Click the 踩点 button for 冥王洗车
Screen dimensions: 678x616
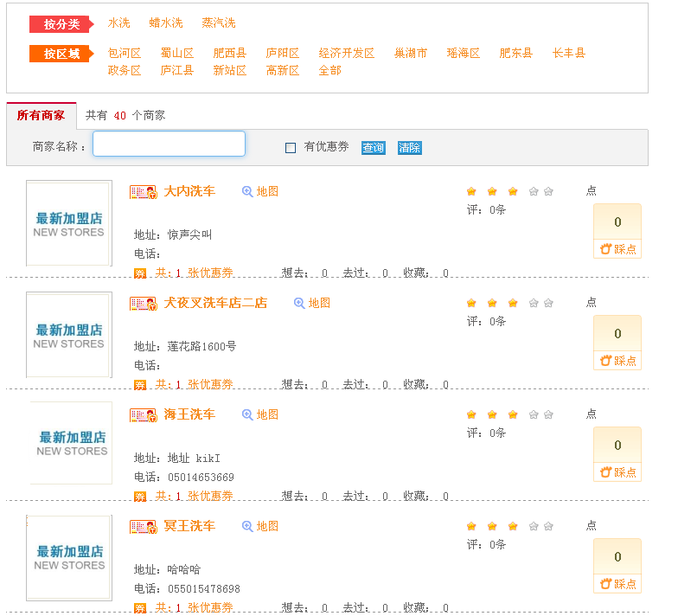pyautogui.click(x=617, y=584)
